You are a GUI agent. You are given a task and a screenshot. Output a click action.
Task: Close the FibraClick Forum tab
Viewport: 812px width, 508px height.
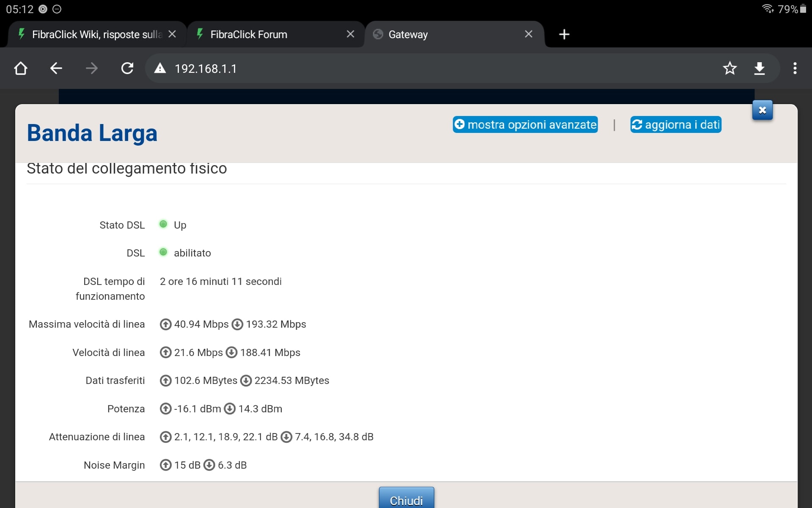click(x=350, y=34)
